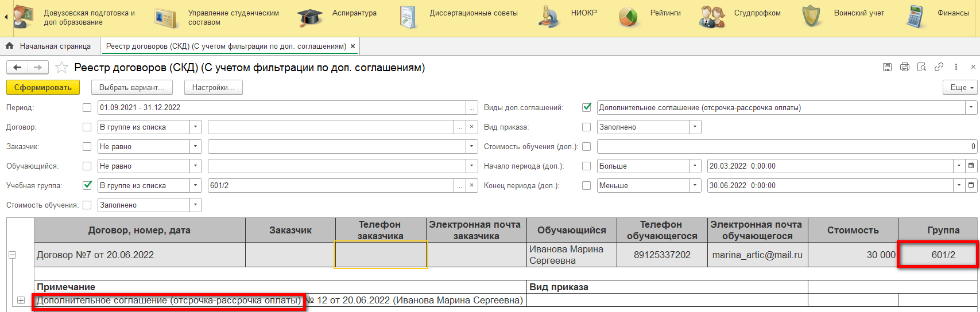Open the Аспирантура section icon
This screenshot has height=312, width=980.
click(310, 17)
